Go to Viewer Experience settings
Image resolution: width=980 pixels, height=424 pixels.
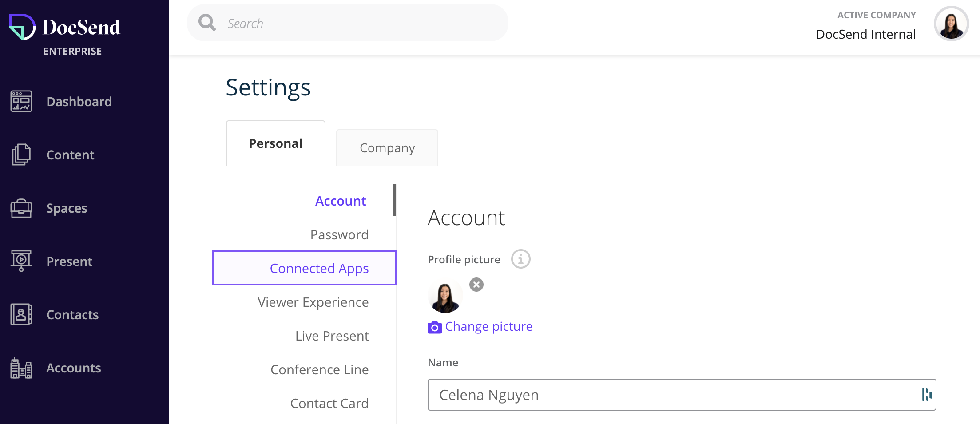point(313,302)
